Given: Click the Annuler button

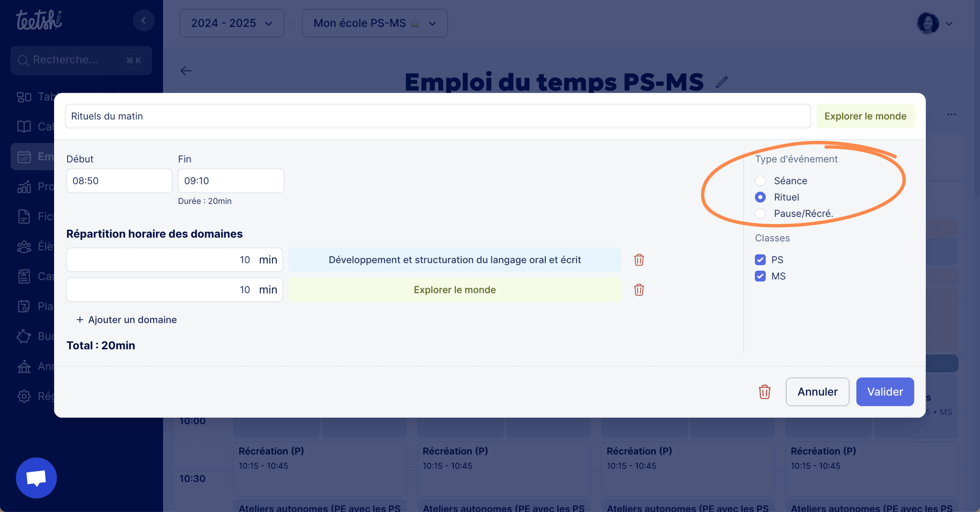Looking at the screenshot, I should pyautogui.click(x=817, y=392).
